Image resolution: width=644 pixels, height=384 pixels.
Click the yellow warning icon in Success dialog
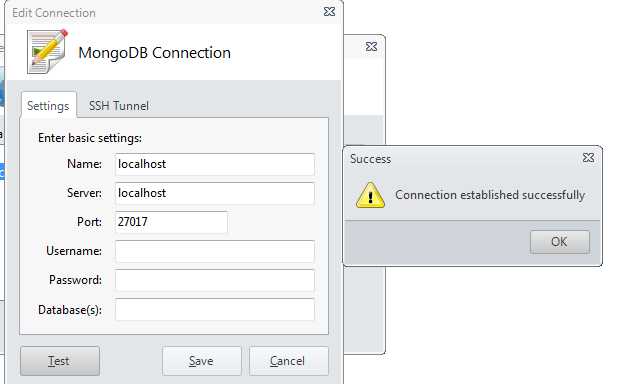click(370, 195)
